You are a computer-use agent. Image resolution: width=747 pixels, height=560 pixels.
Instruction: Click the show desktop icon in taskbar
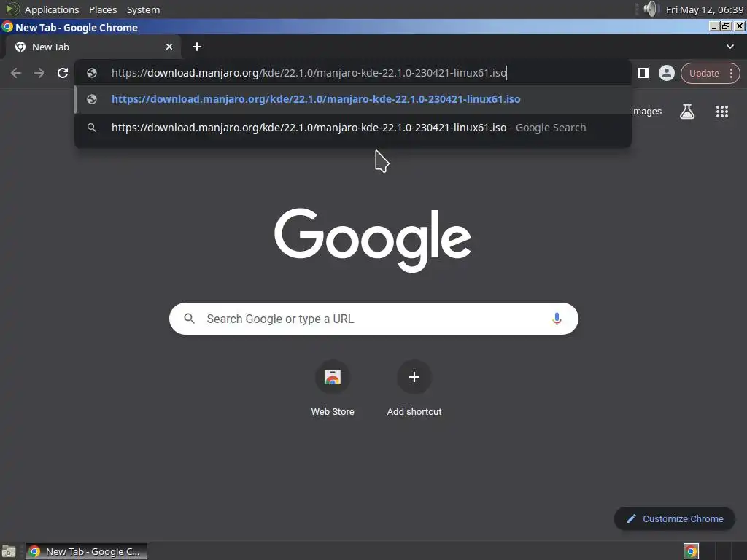click(x=9, y=551)
